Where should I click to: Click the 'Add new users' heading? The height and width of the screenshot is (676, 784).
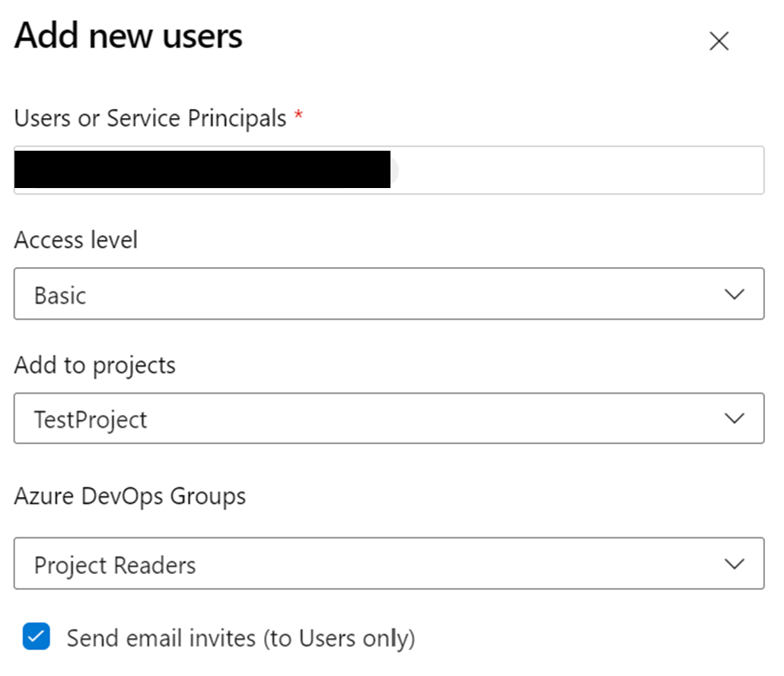(x=129, y=37)
